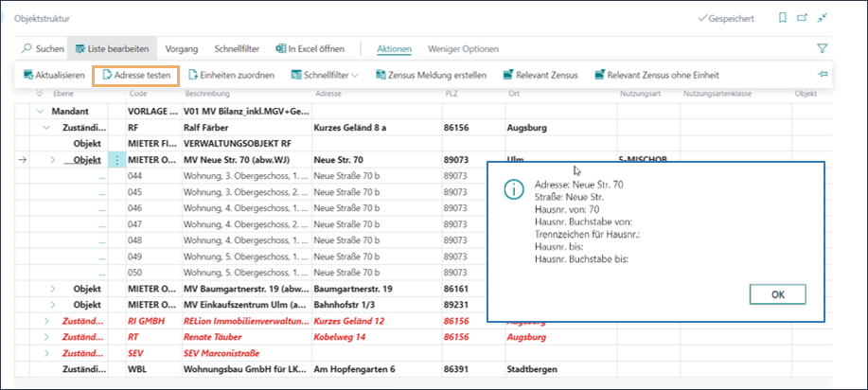Image resolution: width=868 pixels, height=390 pixels.
Task: Open the page in a new window
Action: point(803,18)
